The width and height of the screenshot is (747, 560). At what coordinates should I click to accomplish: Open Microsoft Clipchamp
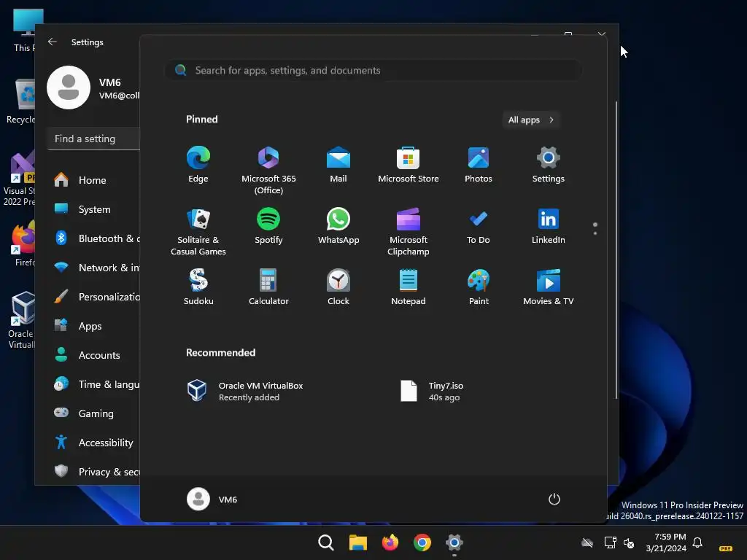(409, 231)
